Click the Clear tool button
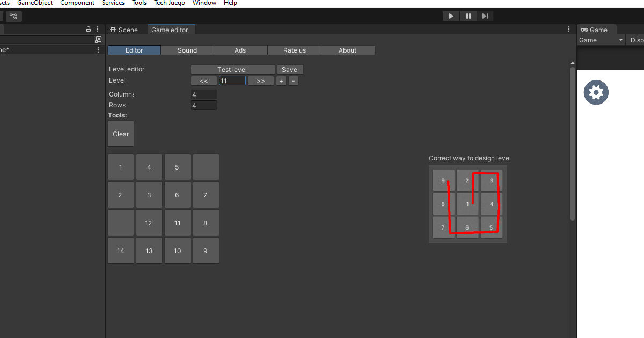 click(x=121, y=134)
